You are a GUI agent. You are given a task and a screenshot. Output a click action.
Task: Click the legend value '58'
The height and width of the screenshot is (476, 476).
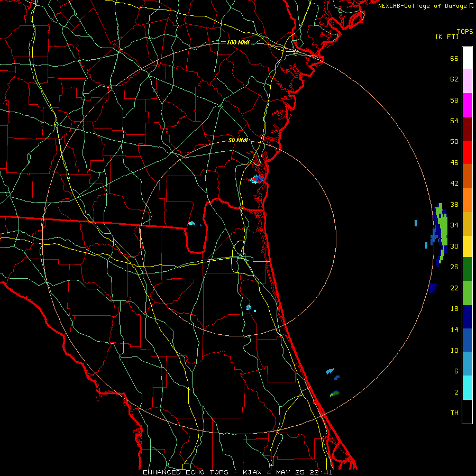(x=454, y=100)
